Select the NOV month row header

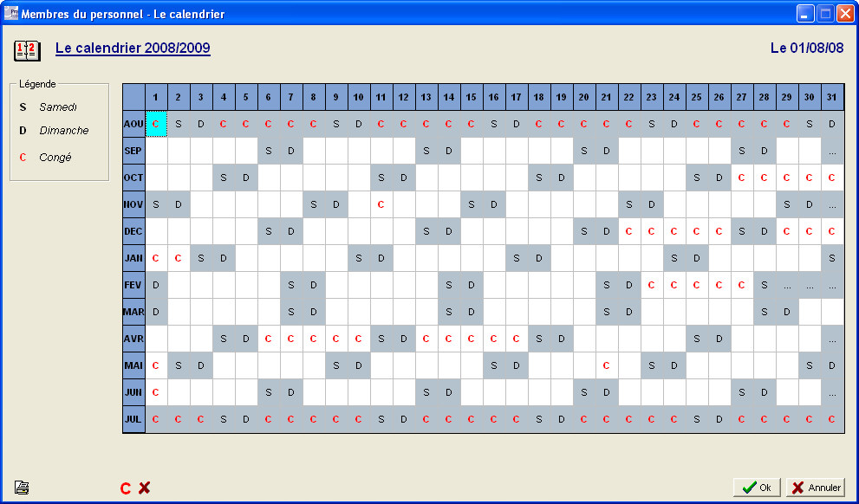click(x=133, y=204)
